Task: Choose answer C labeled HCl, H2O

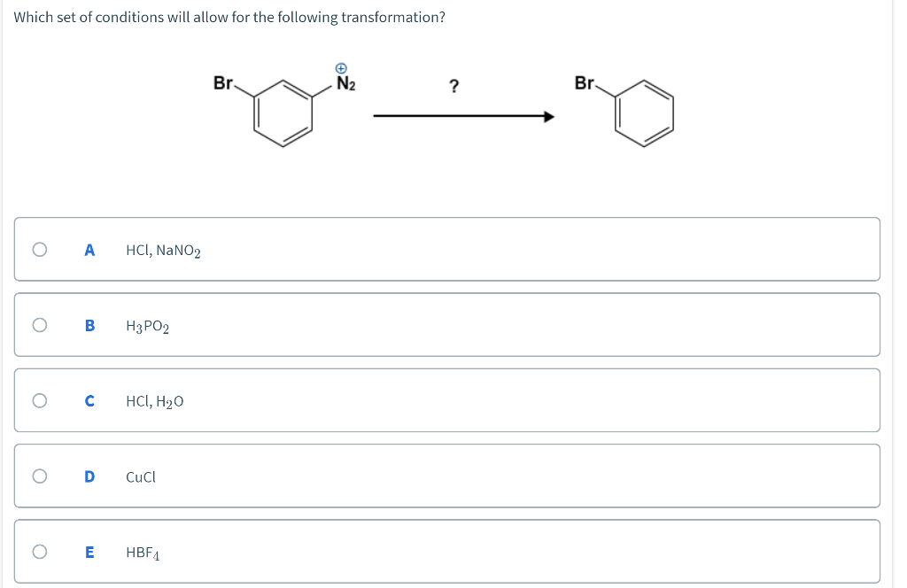Action: [154, 400]
